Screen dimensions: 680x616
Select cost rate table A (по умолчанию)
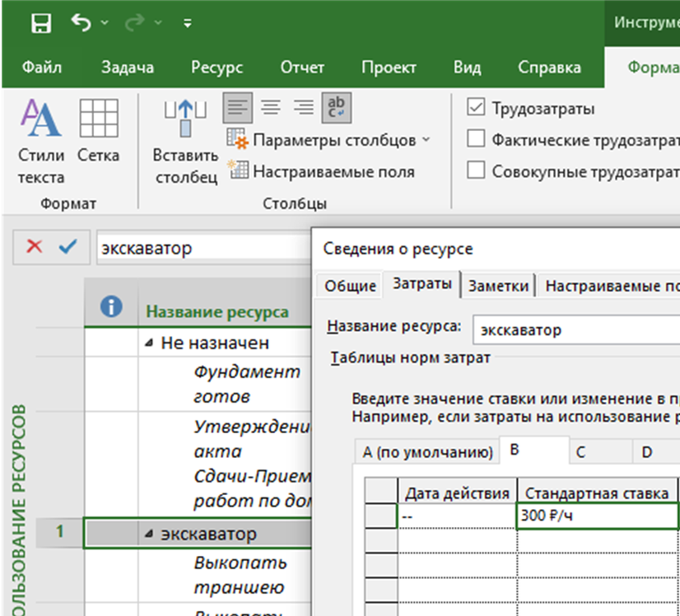(427, 452)
